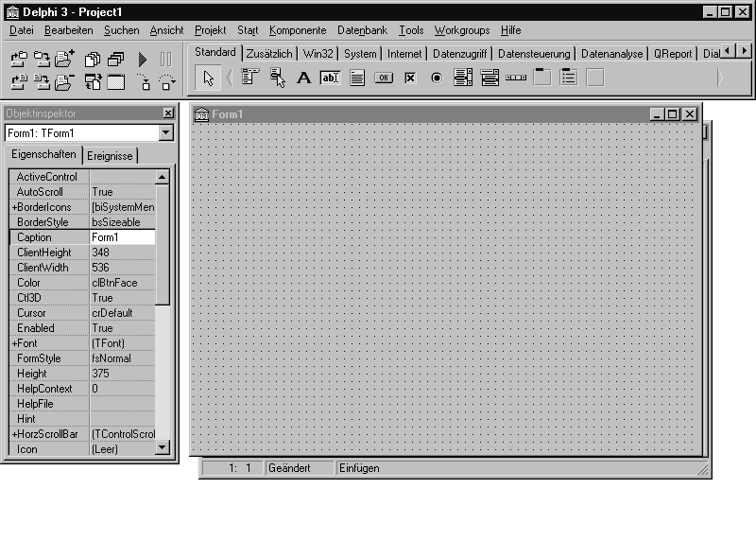Run the project with the play icon
The height and width of the screenshot is (541, 756).
pos(143,60)
